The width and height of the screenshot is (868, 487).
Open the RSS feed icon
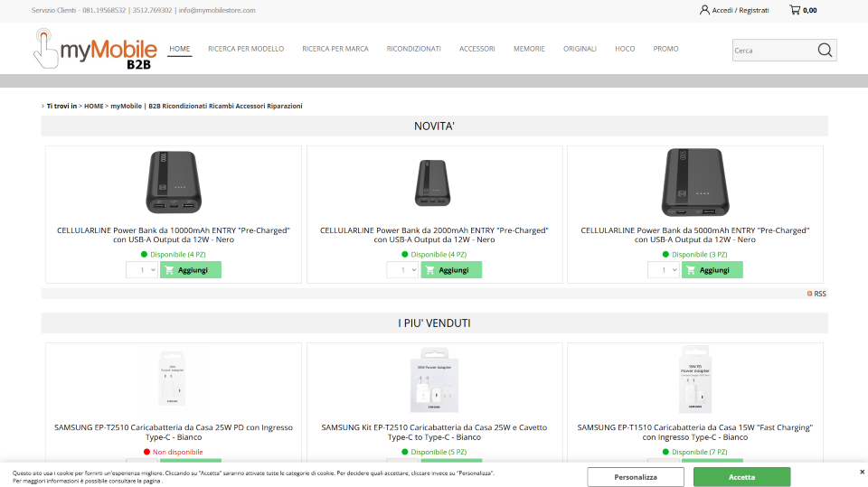pos(809,294)
